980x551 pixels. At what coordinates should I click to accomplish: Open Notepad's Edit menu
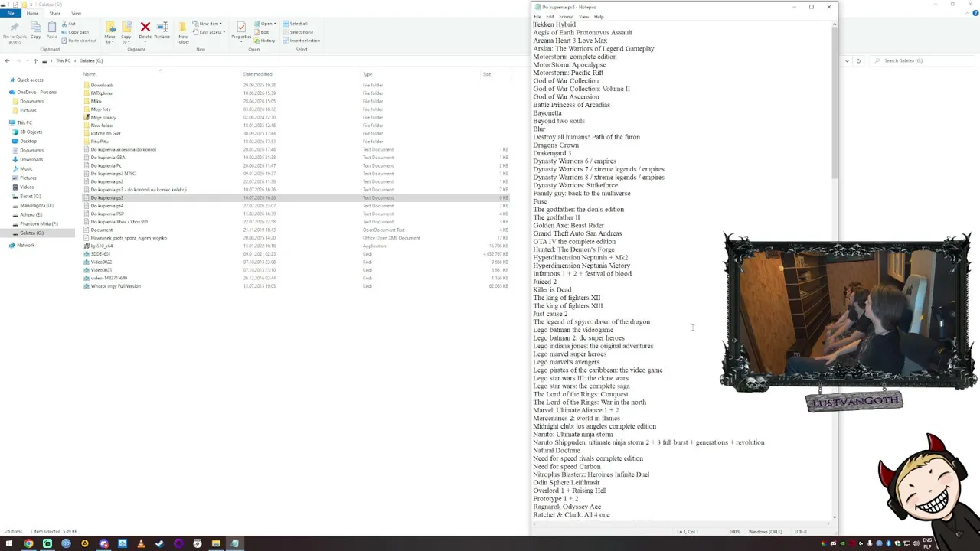tap(550, 17)
